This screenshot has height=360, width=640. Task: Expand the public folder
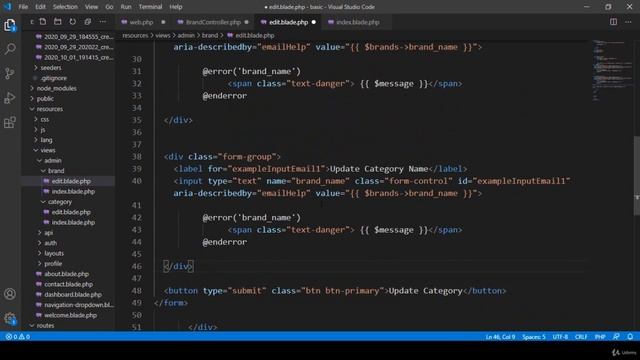(x=45, y=98)
